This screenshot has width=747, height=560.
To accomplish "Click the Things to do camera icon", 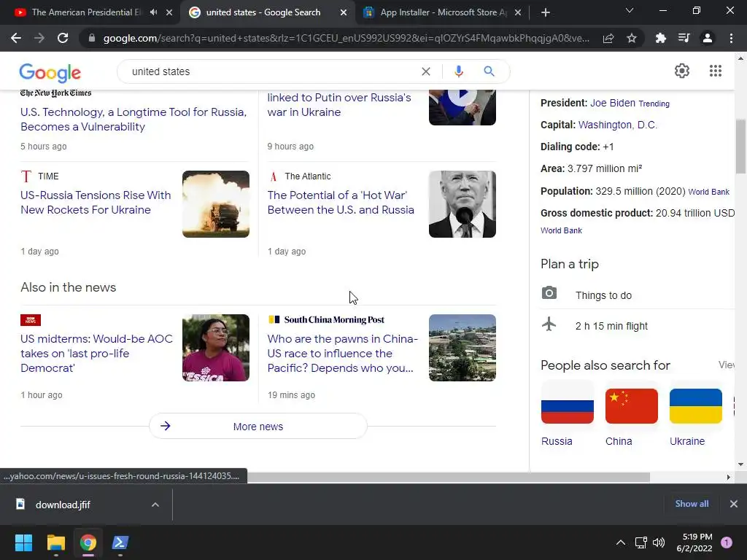I will (549, 293).
